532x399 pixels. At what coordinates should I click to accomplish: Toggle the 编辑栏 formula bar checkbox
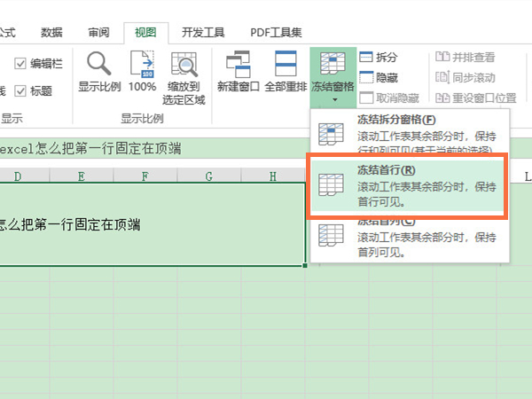pos(21,64)
